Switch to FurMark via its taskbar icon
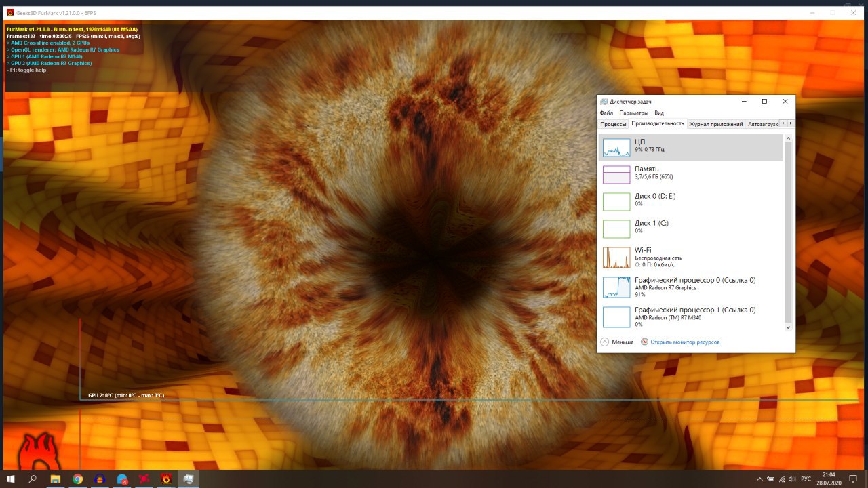Screen dimensions: 868x488 166,479
